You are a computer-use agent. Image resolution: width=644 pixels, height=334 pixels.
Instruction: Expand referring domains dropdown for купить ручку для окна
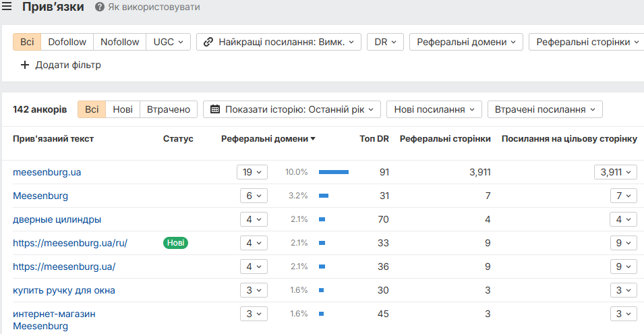[254, 290]
